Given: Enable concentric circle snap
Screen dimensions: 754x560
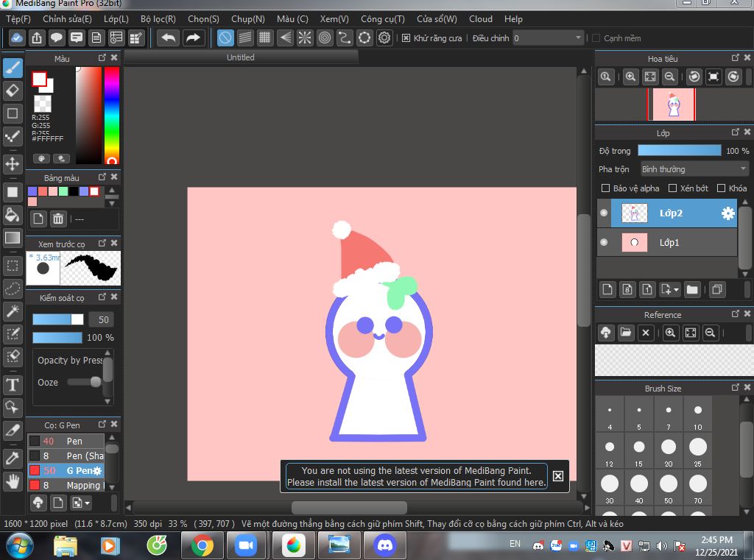Looking at the screenshot, I should point(325,38).
